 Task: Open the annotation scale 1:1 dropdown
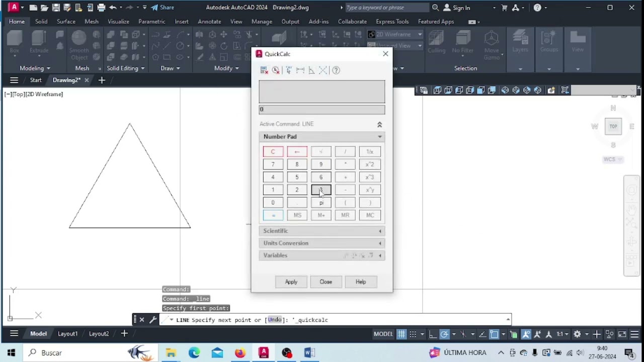click(561, 334)
